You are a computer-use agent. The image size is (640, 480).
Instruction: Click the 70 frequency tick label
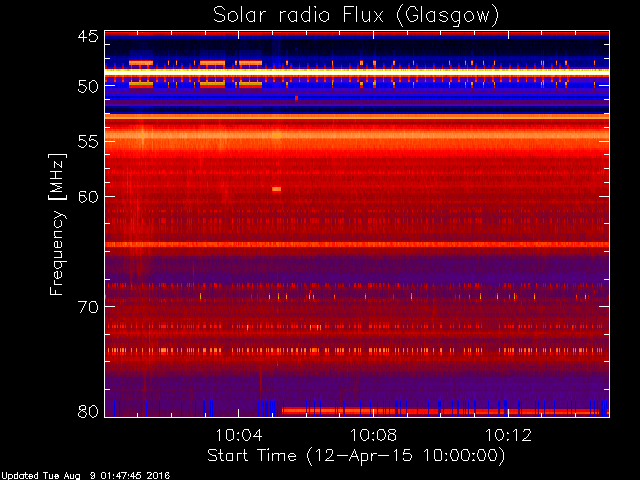point(88,307)
